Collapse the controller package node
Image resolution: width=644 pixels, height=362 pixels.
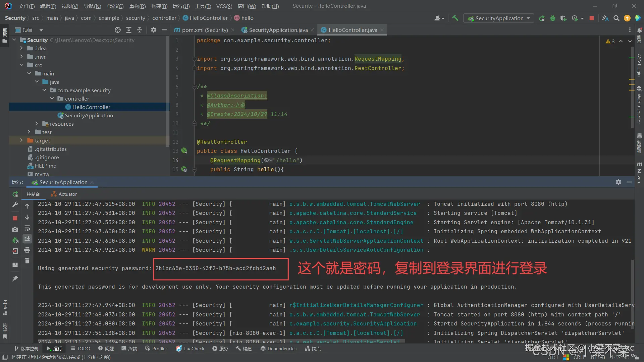click(x=52, y=99)
